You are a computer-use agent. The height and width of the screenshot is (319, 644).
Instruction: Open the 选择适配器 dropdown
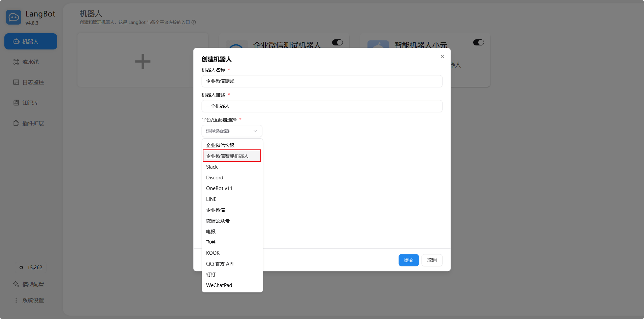coord(232,131)
